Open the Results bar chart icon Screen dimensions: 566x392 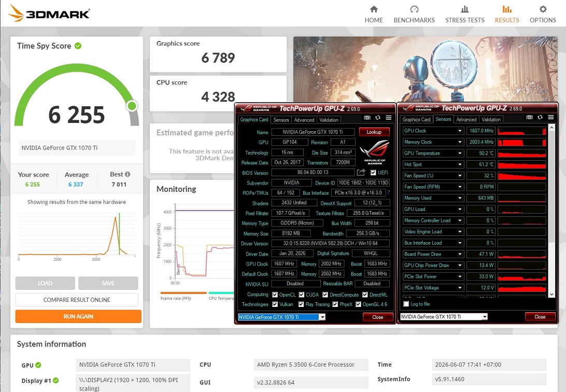click(x=507, y=9)
